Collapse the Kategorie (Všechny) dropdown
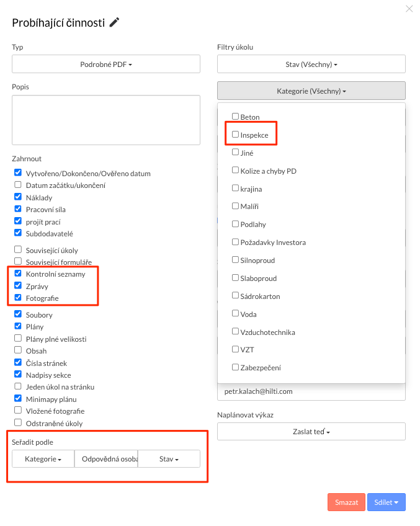Viewport: 420px width, 526px height. (x=311, y=91)
